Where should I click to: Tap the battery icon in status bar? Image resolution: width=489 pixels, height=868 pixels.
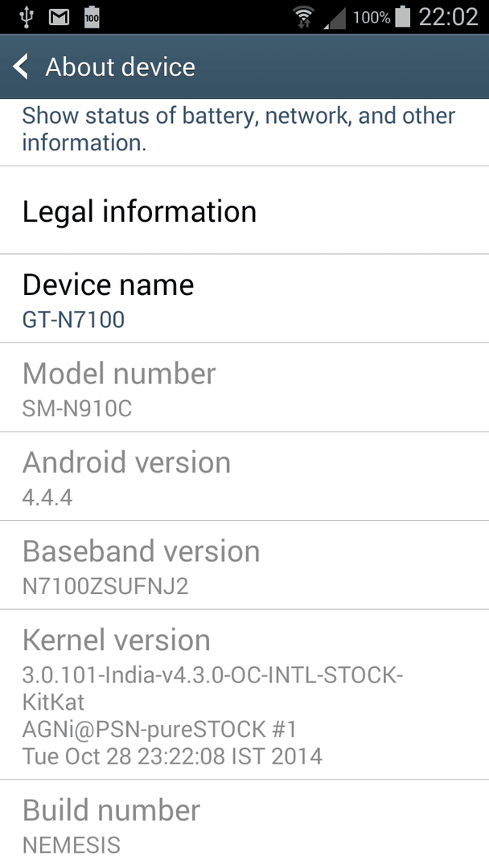click(403, 17)
